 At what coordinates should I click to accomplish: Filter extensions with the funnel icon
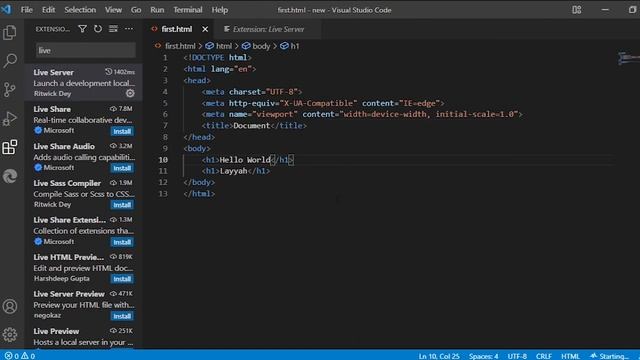[82, 29]
